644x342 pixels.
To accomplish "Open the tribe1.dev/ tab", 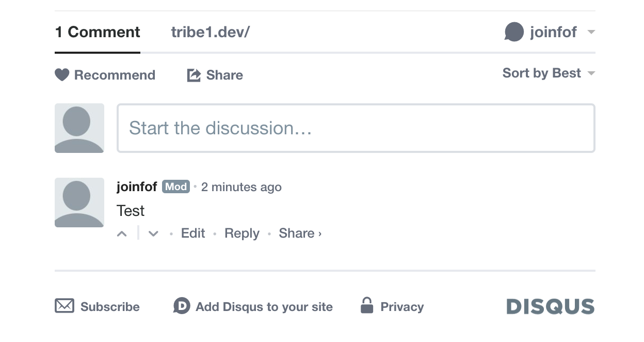I will [211, 32].
